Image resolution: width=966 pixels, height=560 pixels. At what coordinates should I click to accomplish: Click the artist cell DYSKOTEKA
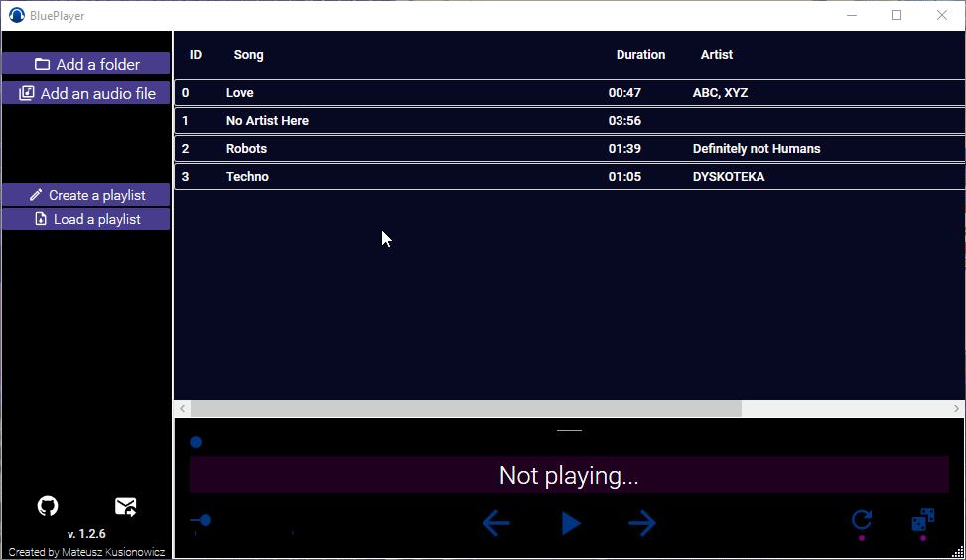coord(729,176)
